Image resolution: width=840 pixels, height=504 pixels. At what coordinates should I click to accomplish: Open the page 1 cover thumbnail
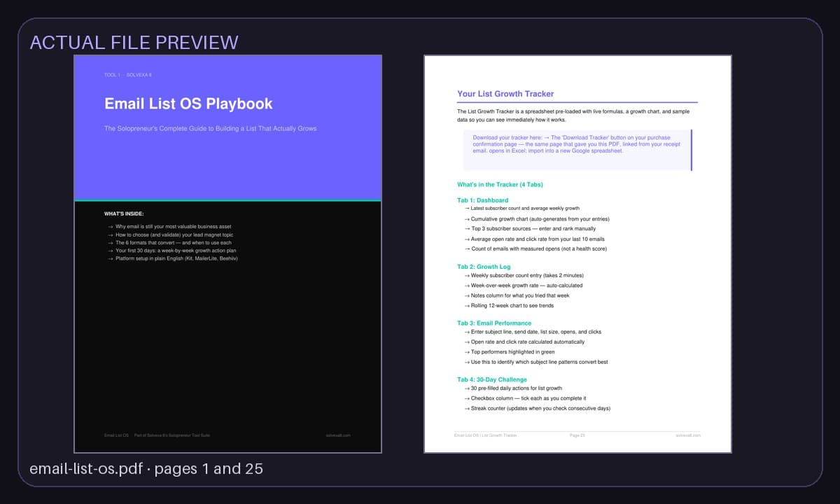coord(228,254)
